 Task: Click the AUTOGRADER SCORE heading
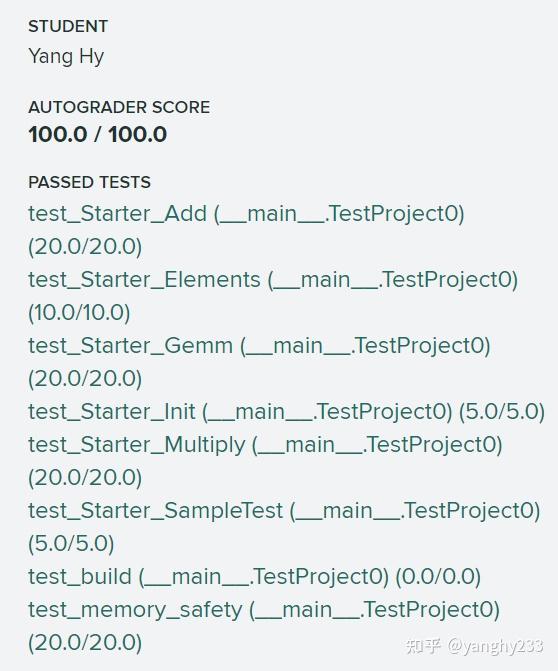119,107
